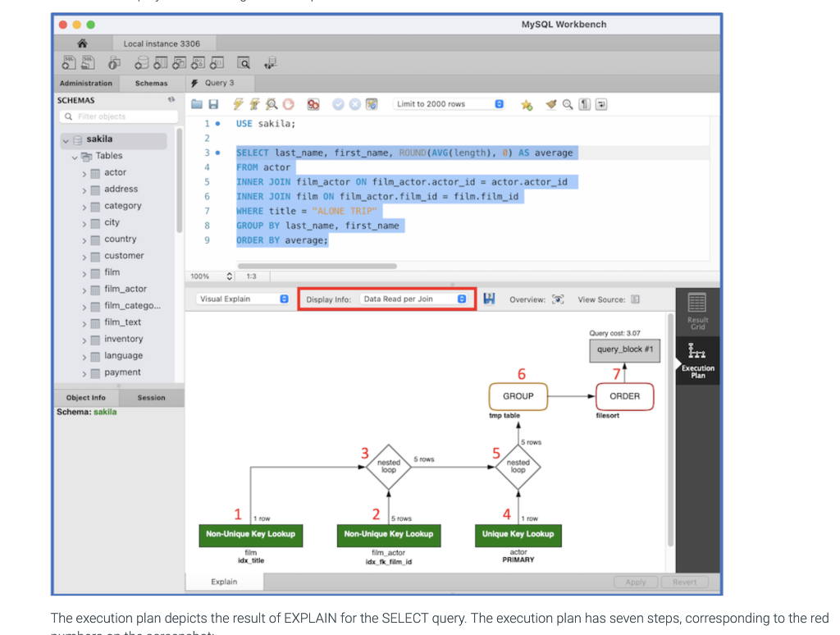Save the script to a file

click(213, 104)
